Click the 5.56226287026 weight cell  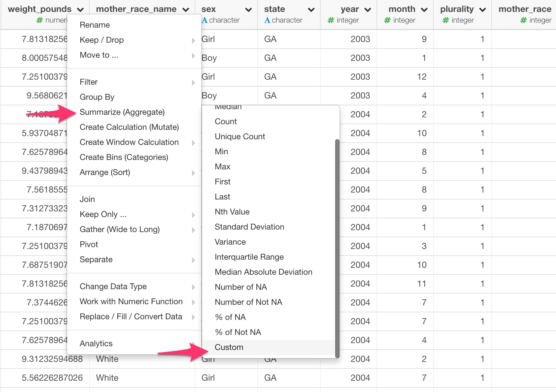52,378
